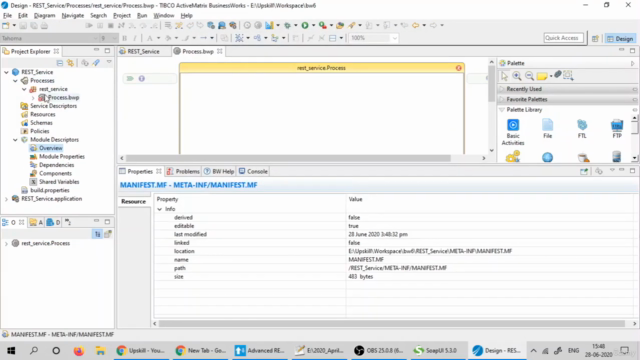This screenshot has width=640, height=360.
Task: Click the taskbar search icon
Action: tap(34, 350)
